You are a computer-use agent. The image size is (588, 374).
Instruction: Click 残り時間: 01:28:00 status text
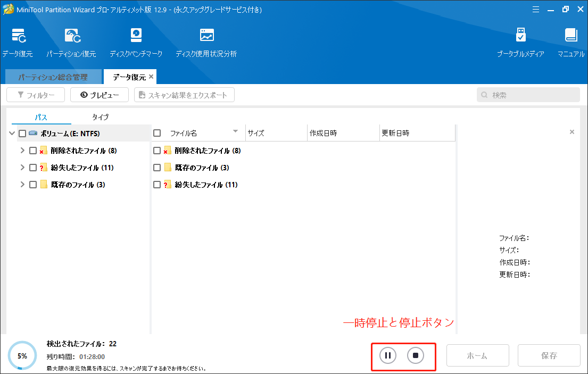[76, 357]
